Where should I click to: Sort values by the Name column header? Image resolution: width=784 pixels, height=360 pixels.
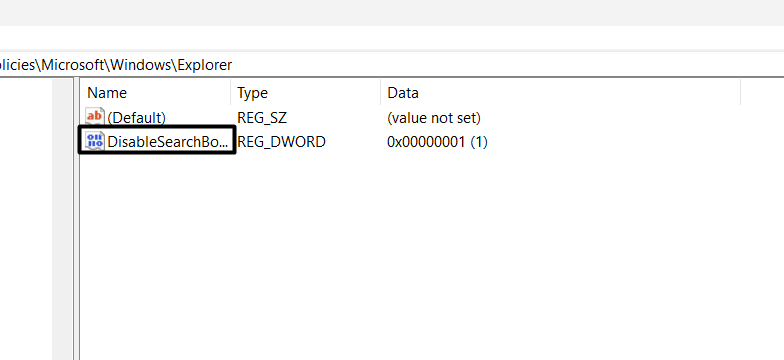point(155,92)
